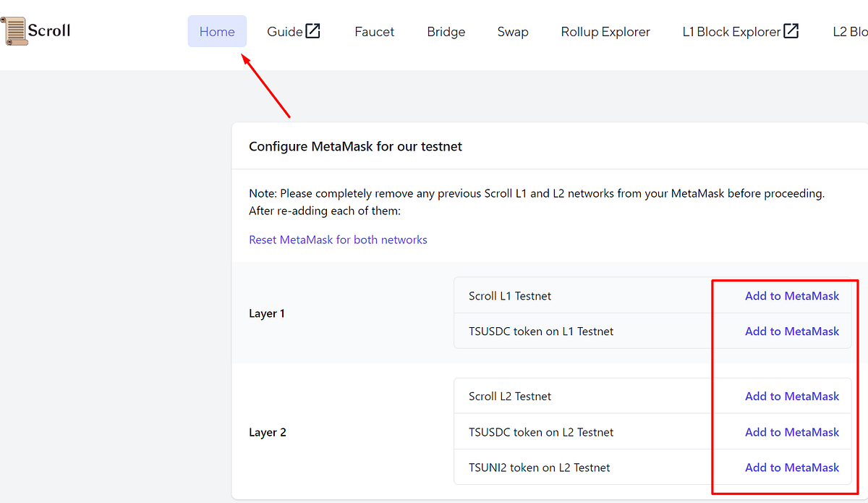Click the Scroll brand name text
This screenshot has height=503, width=868.
[49, 31]
